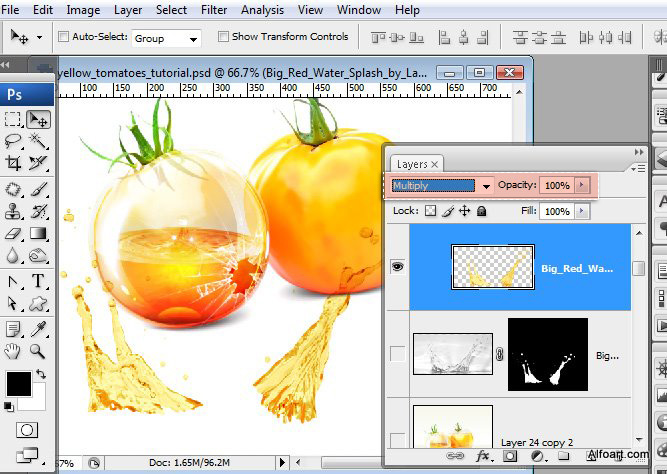This screenshot has height=474, width=667.
Task: Select the Hand tool
Action: tap(14, 350)
